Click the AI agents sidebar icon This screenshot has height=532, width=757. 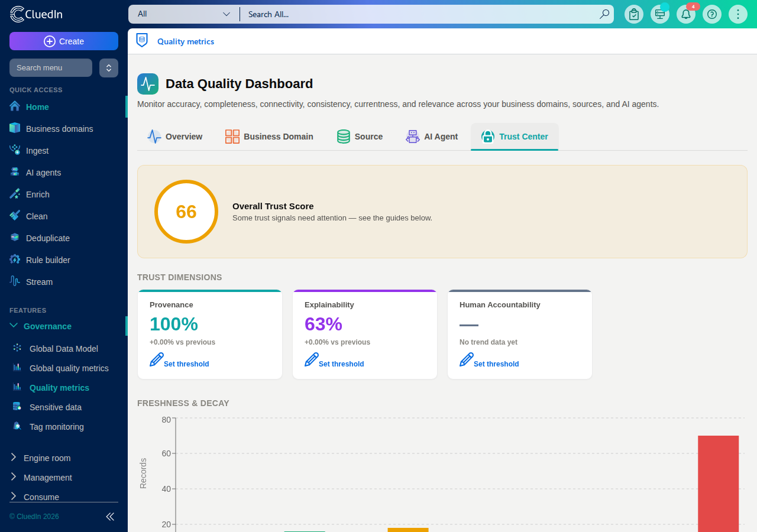coord(15,172)
